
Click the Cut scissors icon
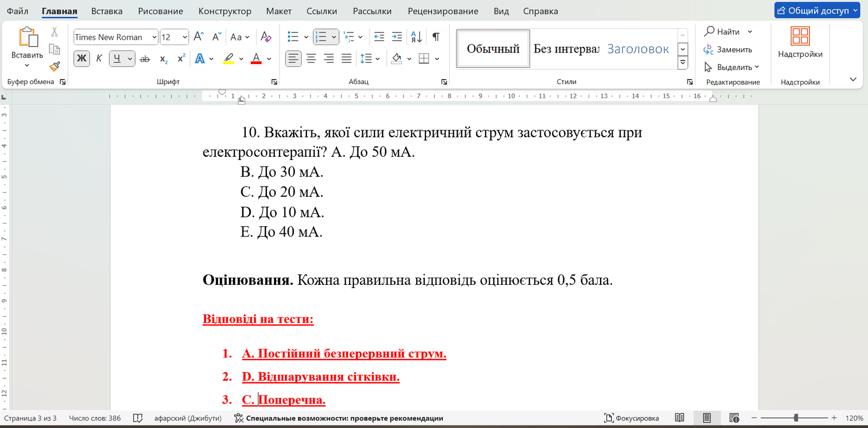[x=55, y=32]
